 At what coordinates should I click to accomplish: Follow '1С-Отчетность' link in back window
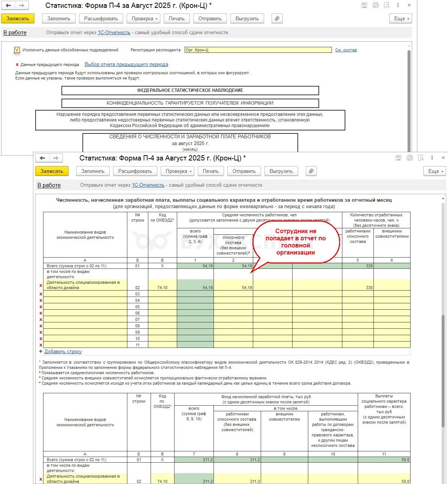coord(114,33)
